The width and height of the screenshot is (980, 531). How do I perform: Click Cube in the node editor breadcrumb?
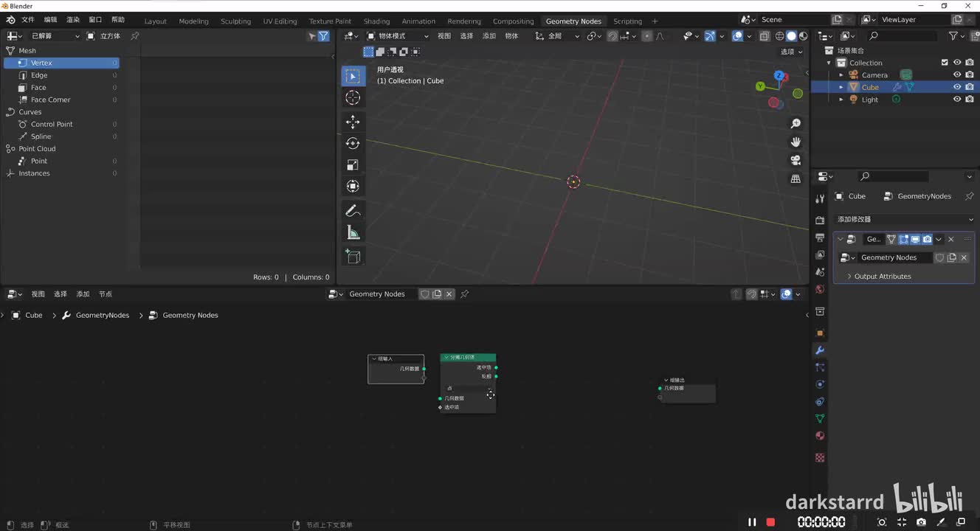[x=34, y=315]
